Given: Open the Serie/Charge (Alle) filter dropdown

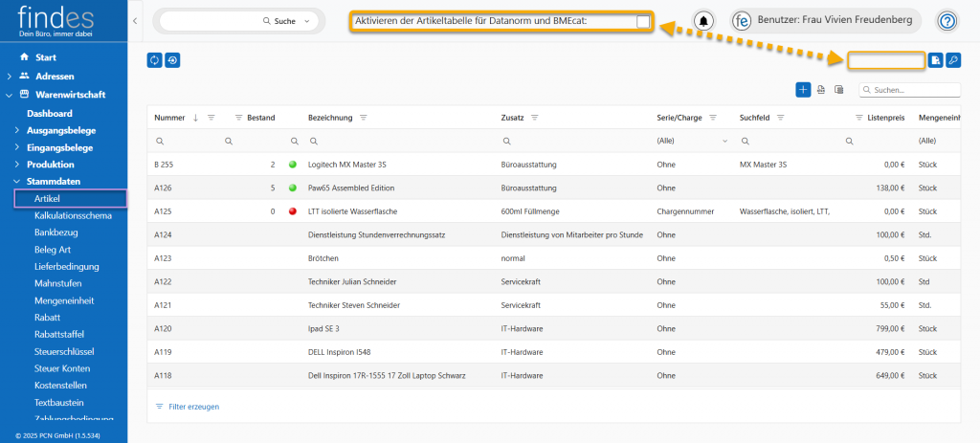Looking at the screenshot, I should pyautogui.click(x=692, y=141).
